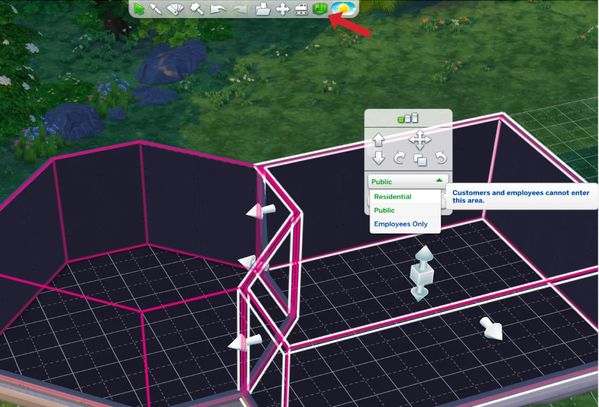This screenshot has width=599, height=407.
Task: Select the Move Lot cross-arrows tool
Action: click(282, 9)
